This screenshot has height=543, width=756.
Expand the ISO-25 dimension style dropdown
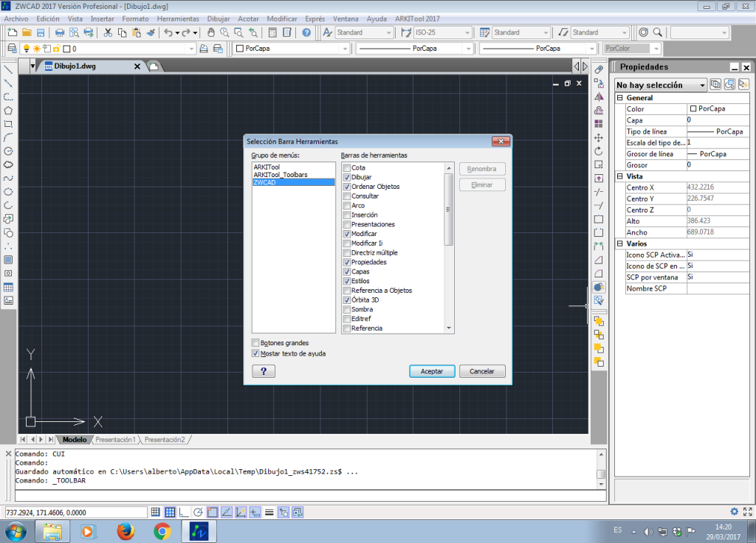[467, 32]
